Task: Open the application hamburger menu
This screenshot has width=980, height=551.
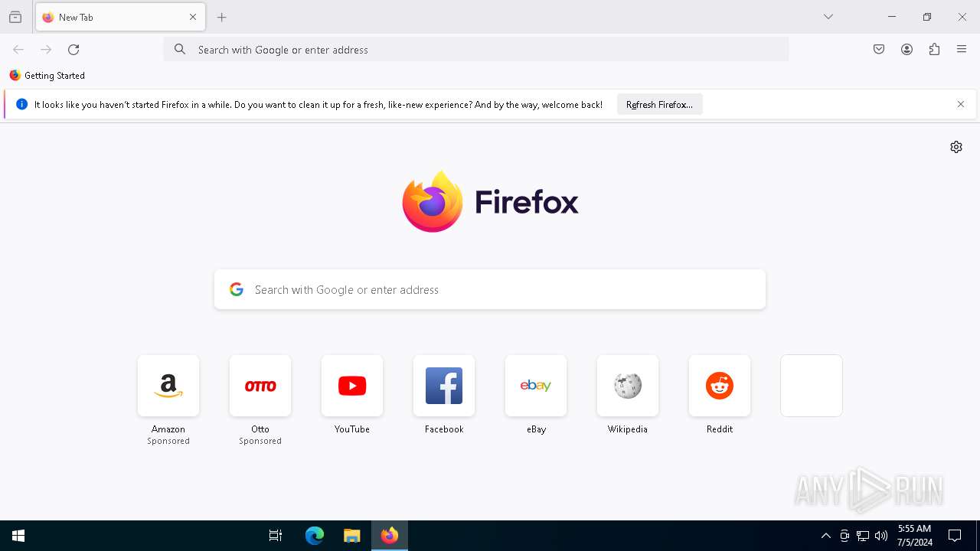Action: (962, 50)
